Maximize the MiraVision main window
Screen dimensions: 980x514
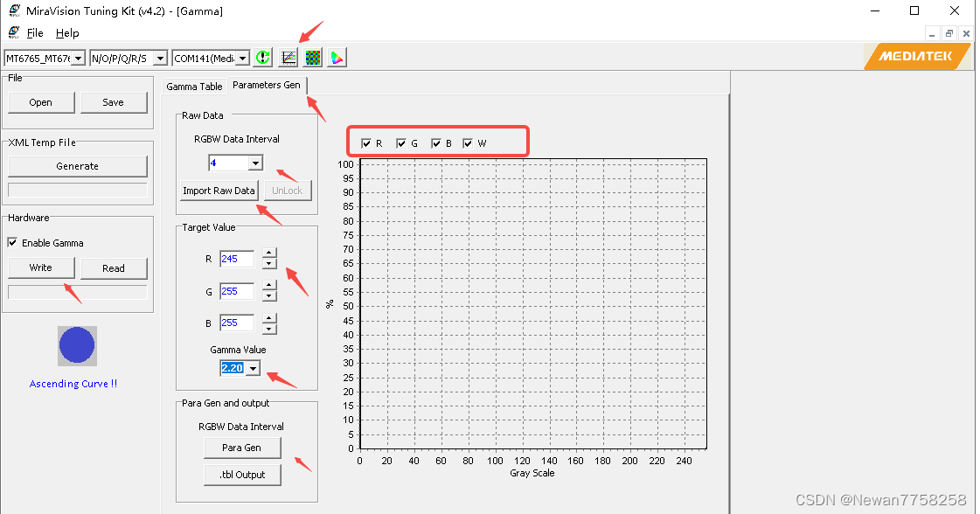pyautogui.click(x=914, y=10)
